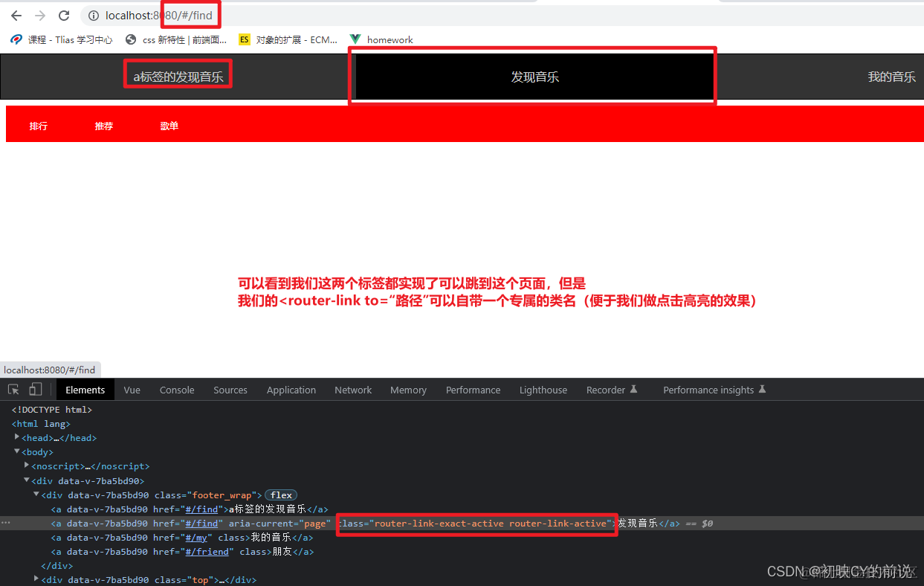The width and height of the screenshot is (924, 586).
Task: Select 推荐 in the red sub-navigation
Action: [104, 126]
